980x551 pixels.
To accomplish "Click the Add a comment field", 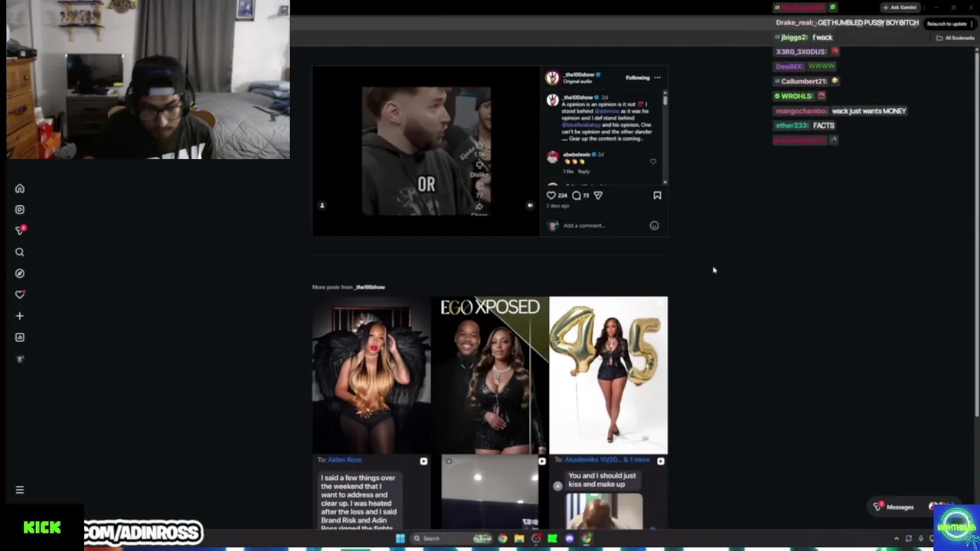I will pyautogui.click(x=605, y=226).
